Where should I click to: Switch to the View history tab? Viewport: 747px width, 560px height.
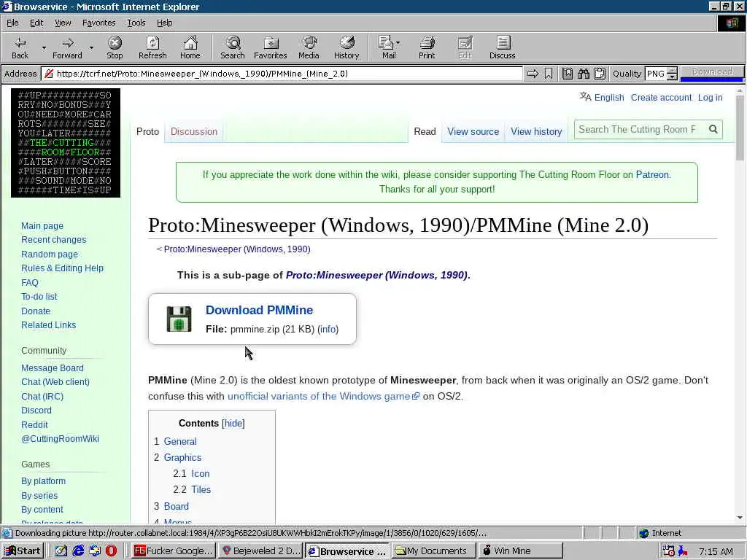(x=536, y=131)
